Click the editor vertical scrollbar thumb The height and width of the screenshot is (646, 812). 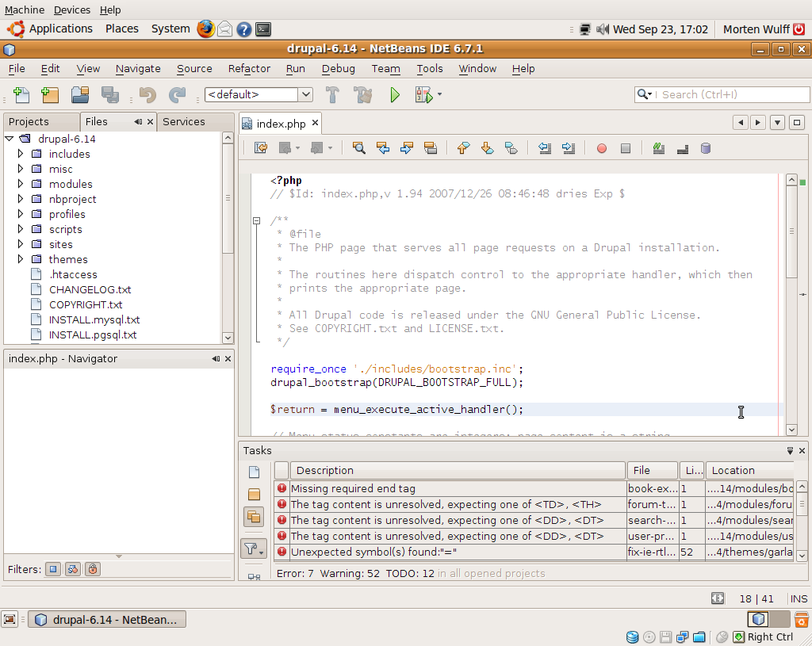(791, 231)
